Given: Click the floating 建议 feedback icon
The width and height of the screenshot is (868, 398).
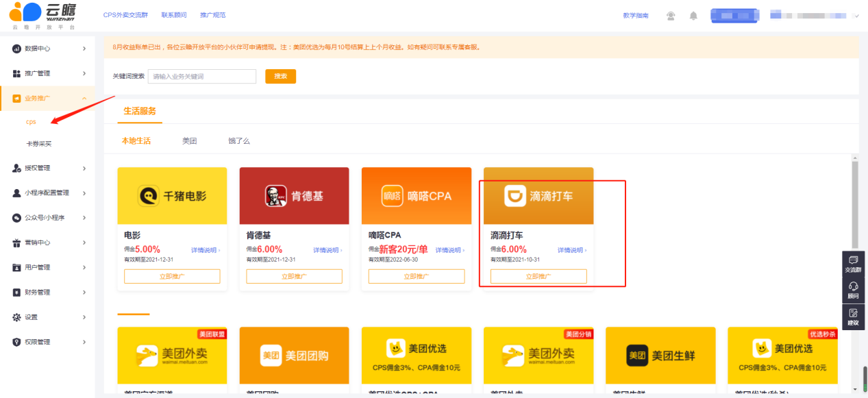Looking at the screenshot, I should tap(853, 312).
